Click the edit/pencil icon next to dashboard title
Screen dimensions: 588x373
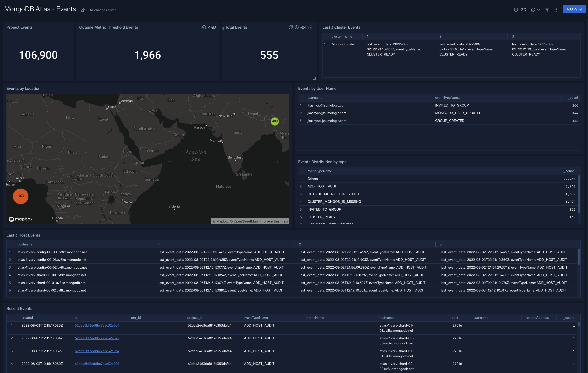tap(82, 9)
